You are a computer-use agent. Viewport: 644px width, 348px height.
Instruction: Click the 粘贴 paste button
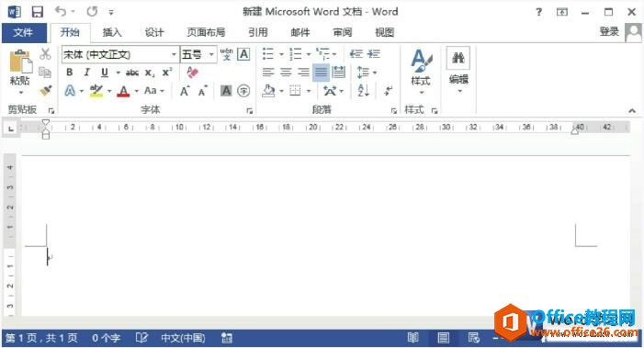pyautogui.click(x=19, y=67)
